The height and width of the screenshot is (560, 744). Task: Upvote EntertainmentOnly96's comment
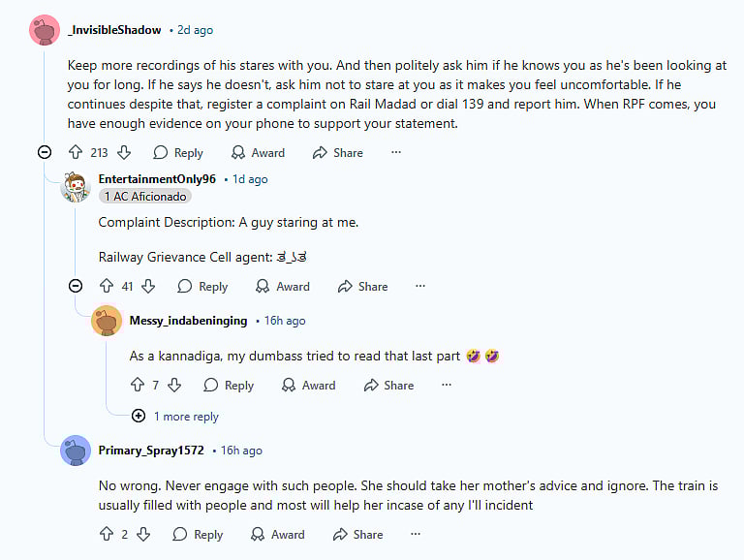107,286
